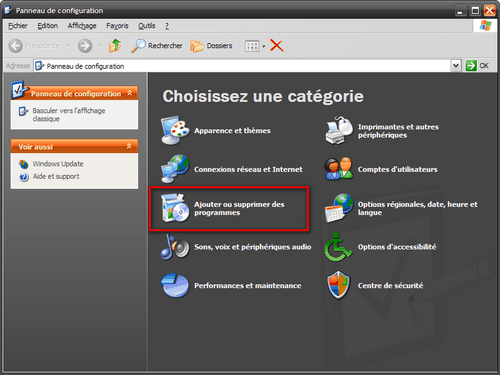Open the address bar dropdown arrow
The image size is (500, 375).
tap(456, 66)
